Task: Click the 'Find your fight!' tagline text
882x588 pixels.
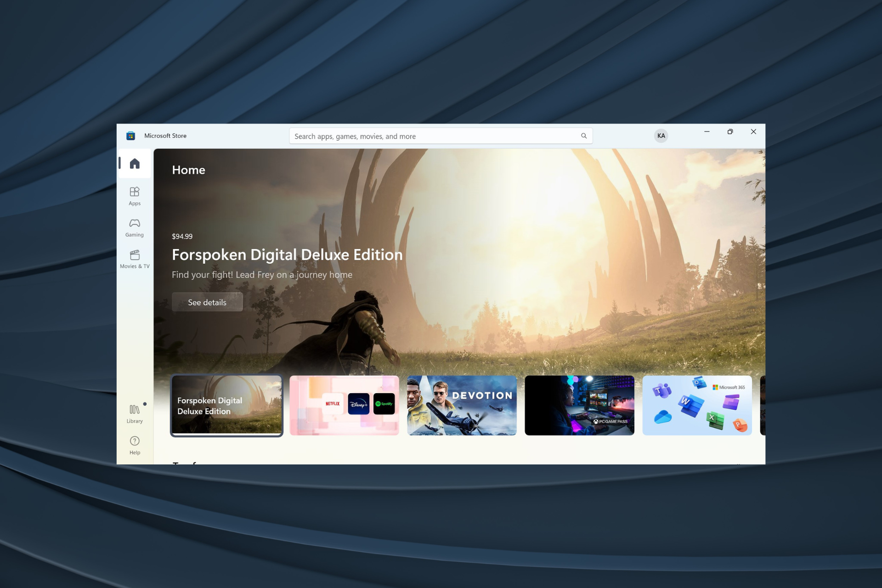Action: coord(262,275)
